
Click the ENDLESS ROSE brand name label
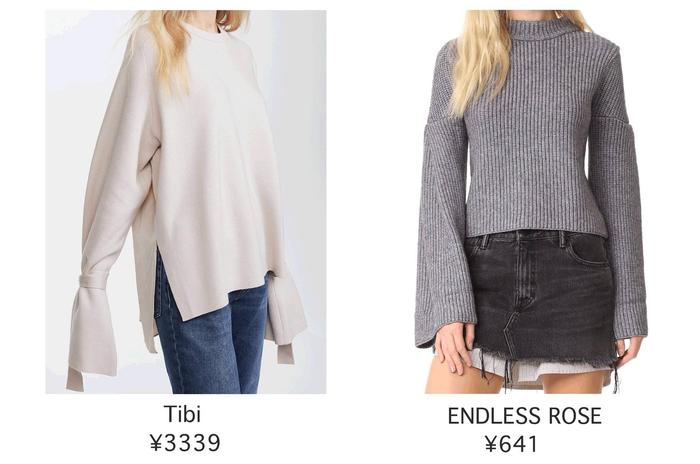click(x=525, y=416)
